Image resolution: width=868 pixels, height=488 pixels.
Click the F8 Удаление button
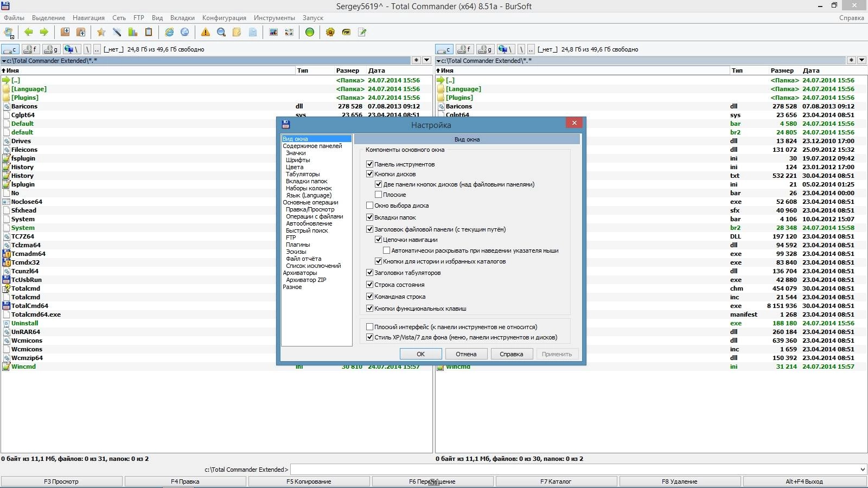679,481
